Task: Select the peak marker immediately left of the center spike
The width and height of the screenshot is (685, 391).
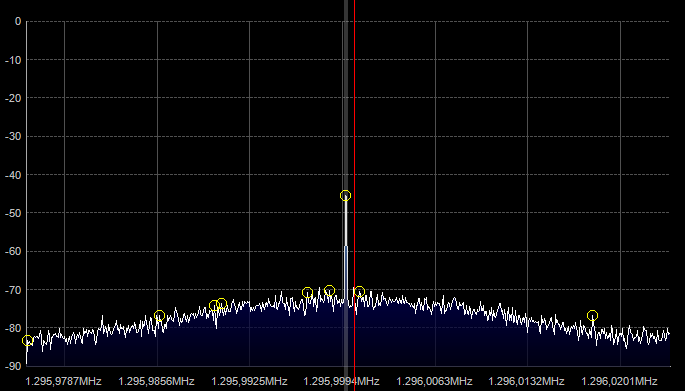Action: coord(330,291)
